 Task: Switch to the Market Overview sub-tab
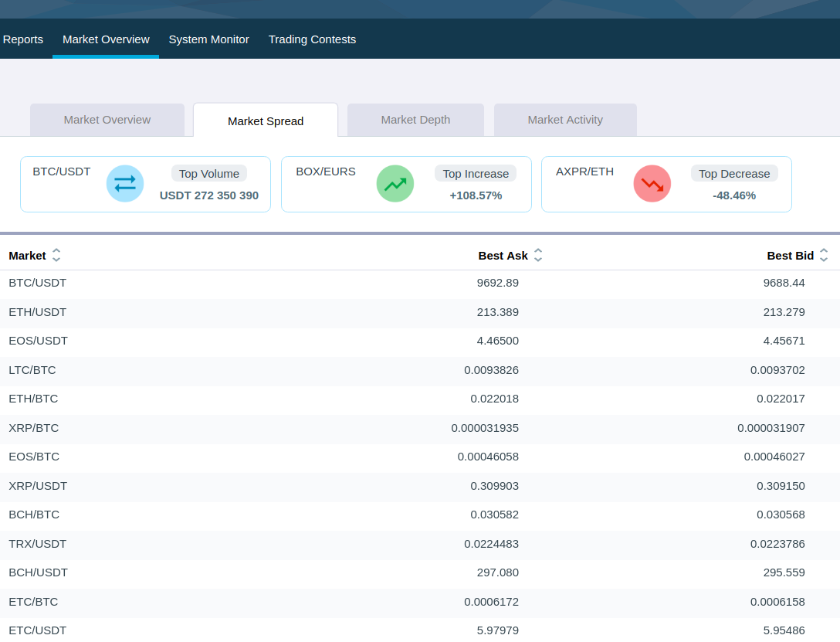(107, 120)
